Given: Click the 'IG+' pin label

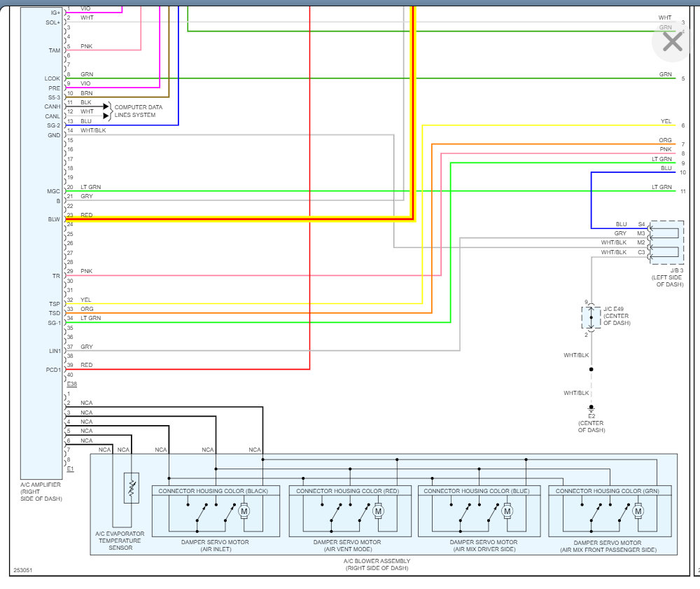Looking at the screenshot, I should pos(55,13).
